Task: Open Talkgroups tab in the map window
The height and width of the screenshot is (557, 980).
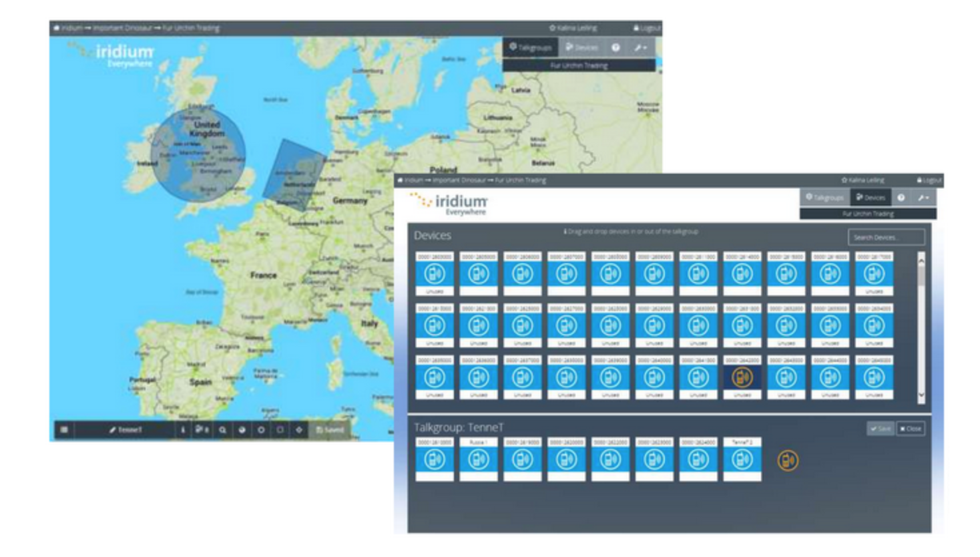Action: (x=531, y=47)
